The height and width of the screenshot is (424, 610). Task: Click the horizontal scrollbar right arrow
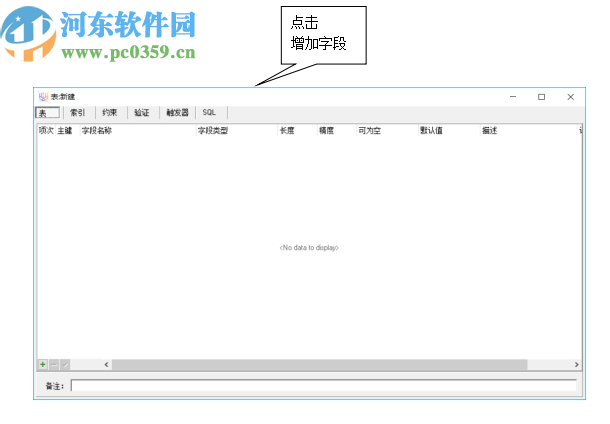[577, 364]
